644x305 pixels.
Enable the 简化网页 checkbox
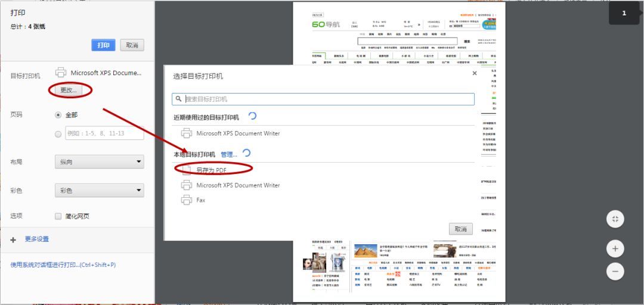click(58, 216)
